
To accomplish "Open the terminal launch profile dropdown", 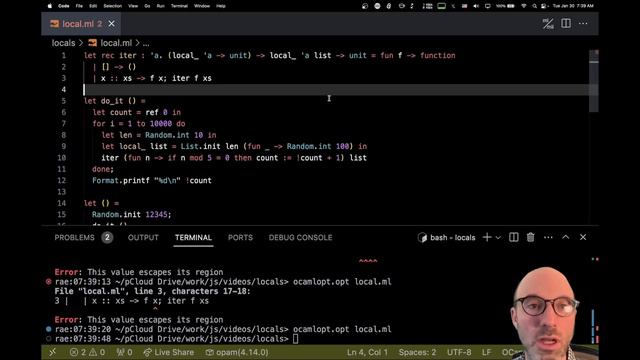I will tap(498, 238).
